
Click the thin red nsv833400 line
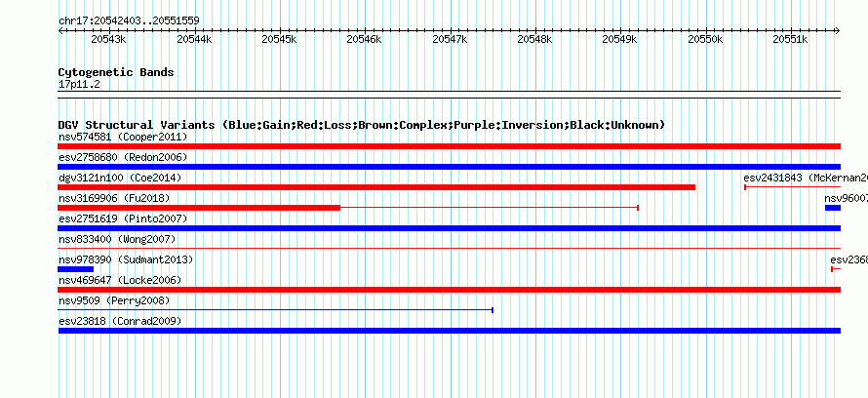(x=449, y=249)
